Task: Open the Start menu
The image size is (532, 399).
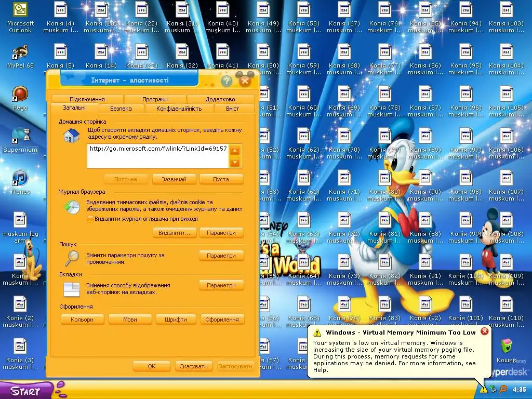Action: (26, 391)
